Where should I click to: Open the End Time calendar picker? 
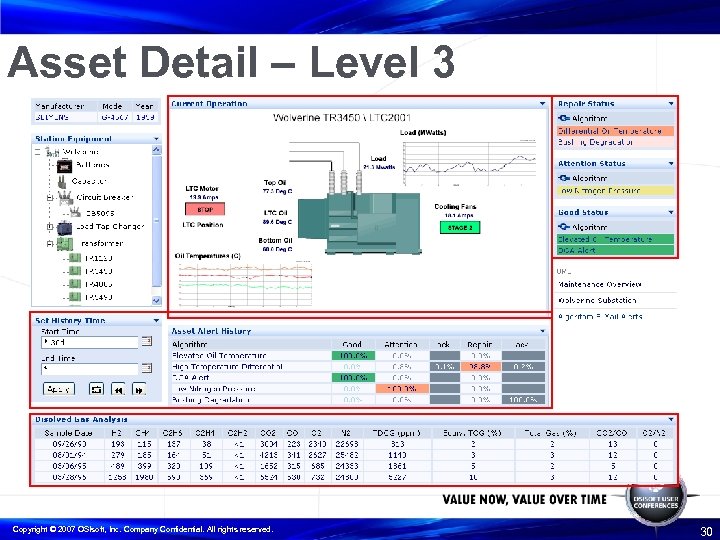(146, 368)
